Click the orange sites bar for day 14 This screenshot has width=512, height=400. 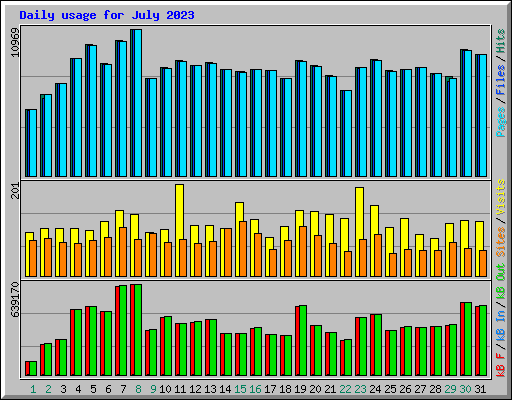coord(228,252)
